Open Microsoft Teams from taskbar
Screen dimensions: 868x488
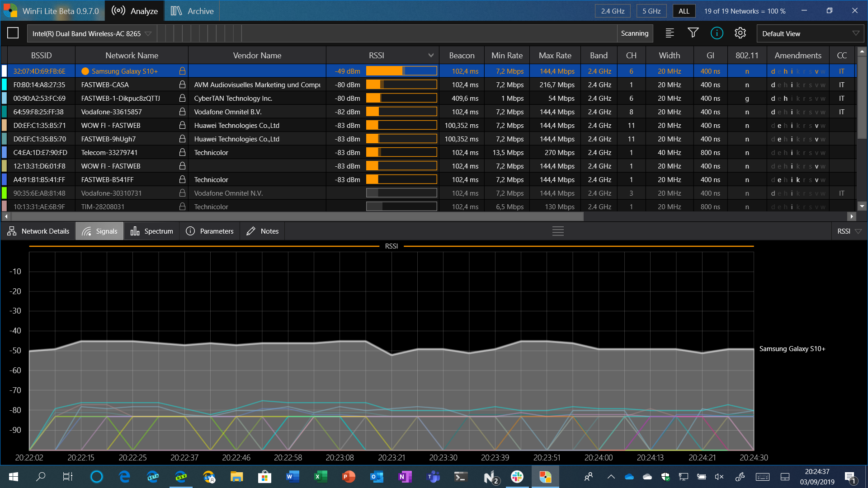click(433, 477)
